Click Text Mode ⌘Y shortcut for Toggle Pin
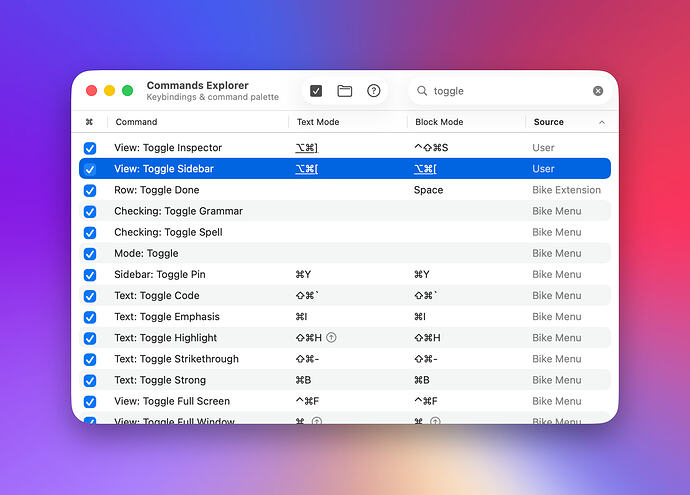This screenshot has height=495, width=690. (x=303, y=275)
